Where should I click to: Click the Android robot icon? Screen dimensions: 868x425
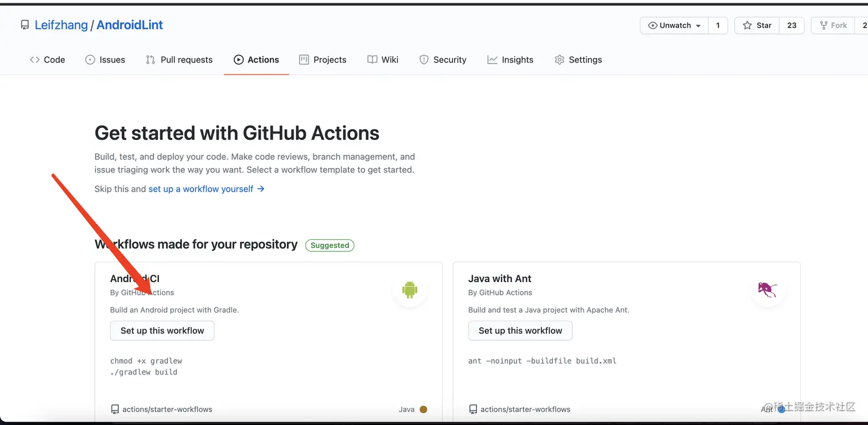click(x=409, y=290)
